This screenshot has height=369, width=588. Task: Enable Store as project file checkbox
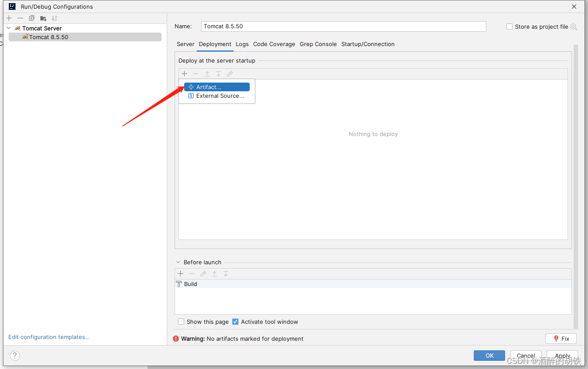point(509,27)
